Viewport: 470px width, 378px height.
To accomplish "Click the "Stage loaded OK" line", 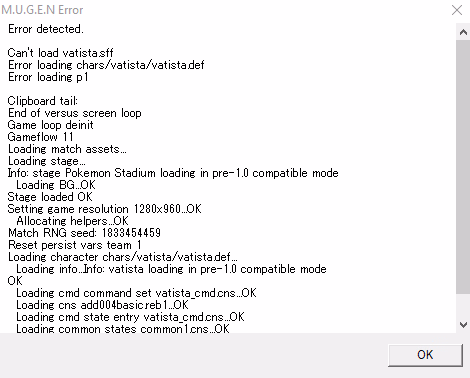I will click(x=50, y=197).
